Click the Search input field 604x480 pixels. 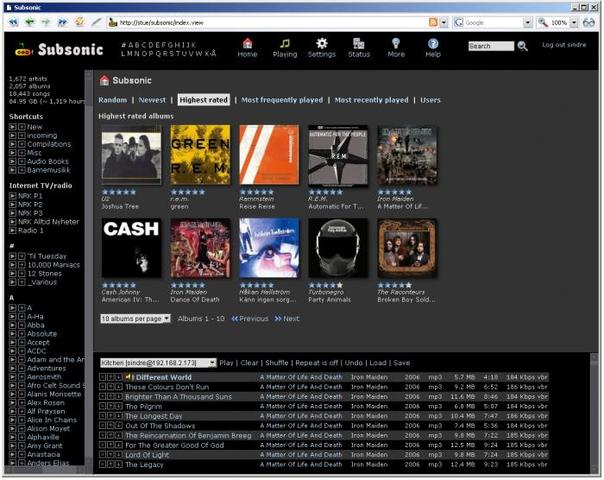tap(491, 46)
